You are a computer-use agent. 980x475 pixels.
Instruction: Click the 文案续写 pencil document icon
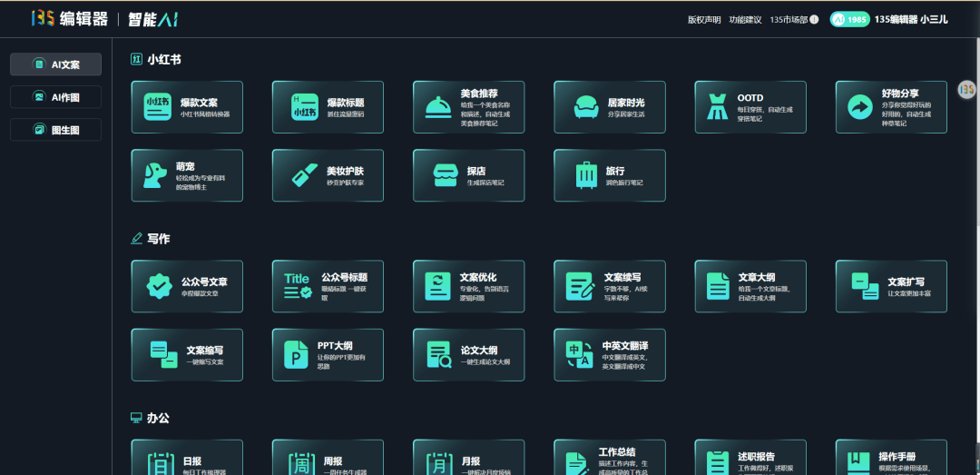point(581,286)
